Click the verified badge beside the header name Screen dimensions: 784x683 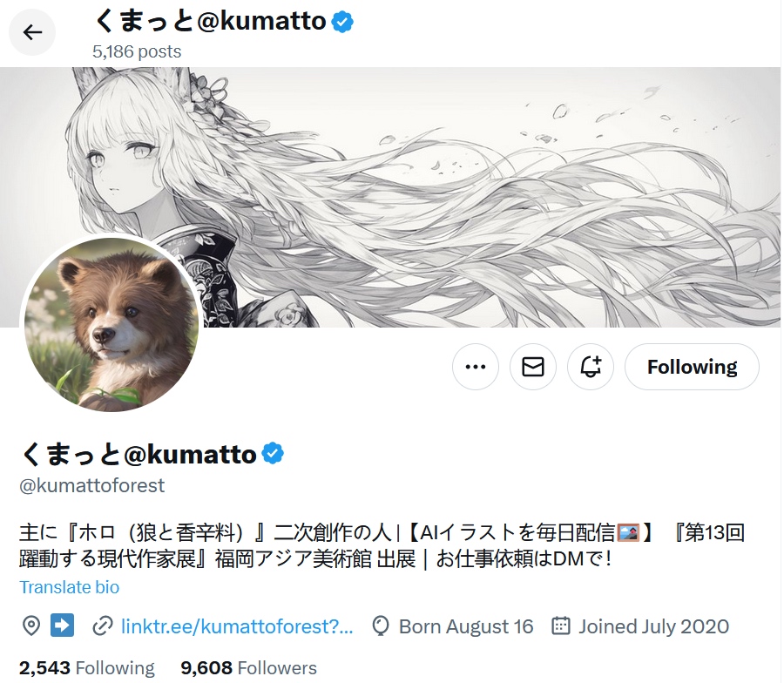coord(343,22)
